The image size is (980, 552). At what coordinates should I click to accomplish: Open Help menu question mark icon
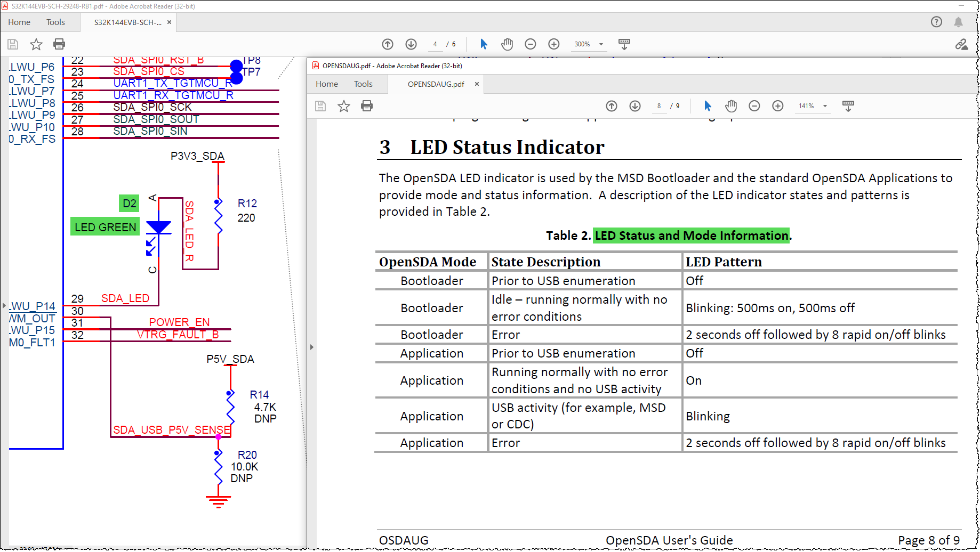point(936,22)
